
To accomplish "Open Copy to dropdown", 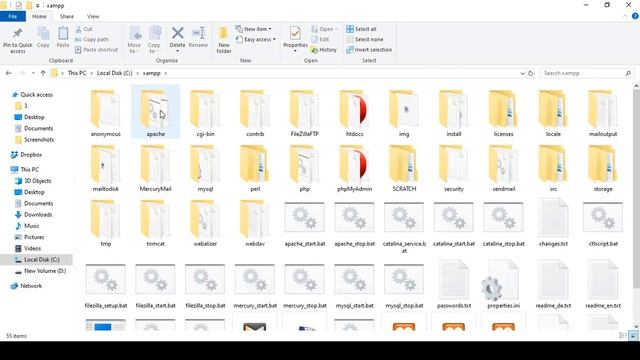I will coord(154,40).
